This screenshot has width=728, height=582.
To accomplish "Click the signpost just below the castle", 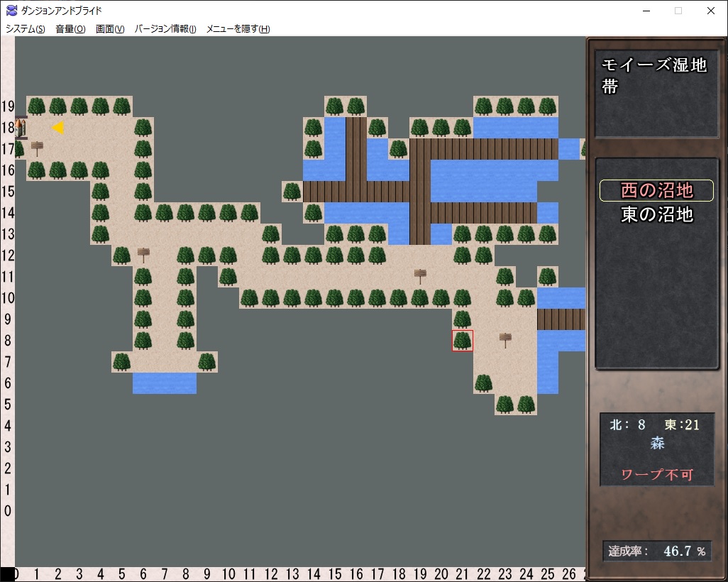I will pos(37,148).
